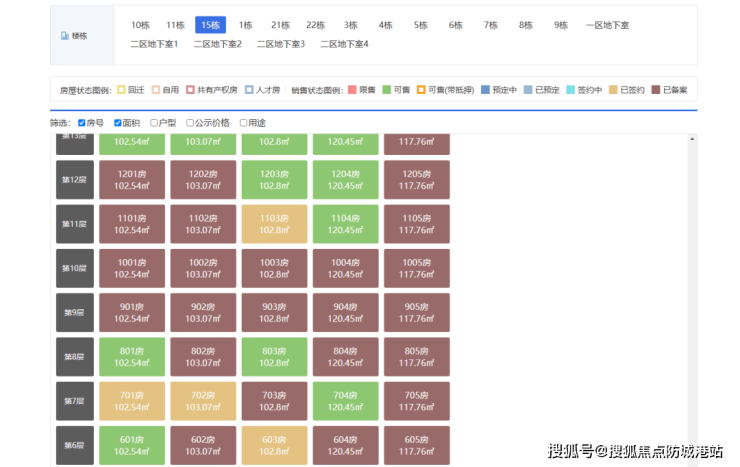The image size is (740, 467).
Task: Select room 1104房 cell
Action: coord(345,224)
